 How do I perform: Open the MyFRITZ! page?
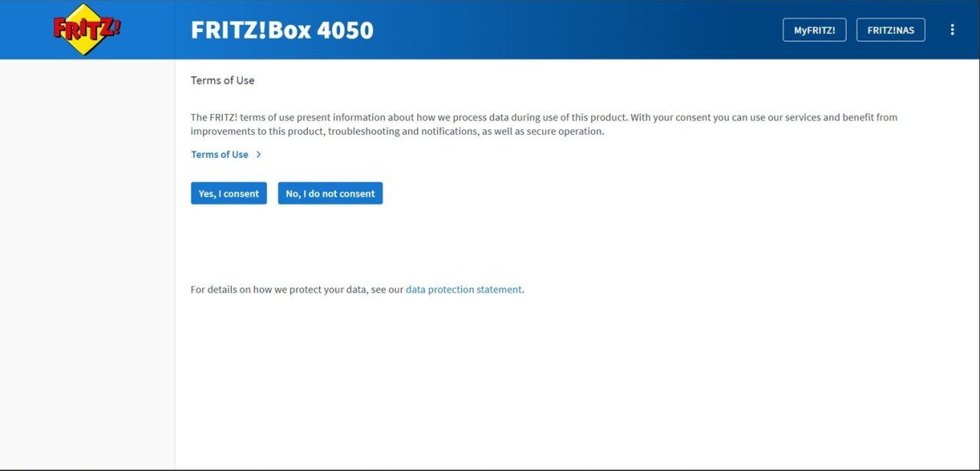point(815,30)
